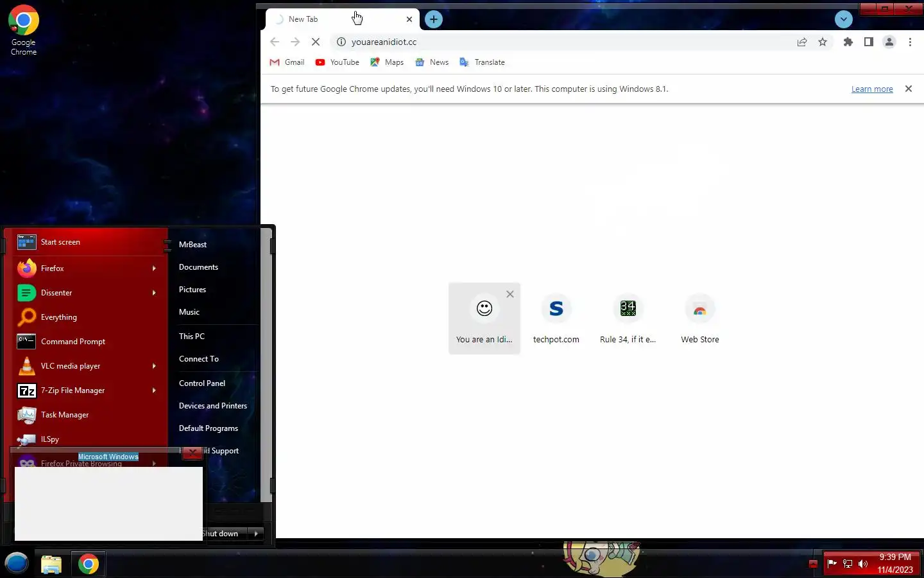Open the volume speaker tray icon
Image resolution: width=924 pixels, height=578 pixels.
(x=863, y=564)
